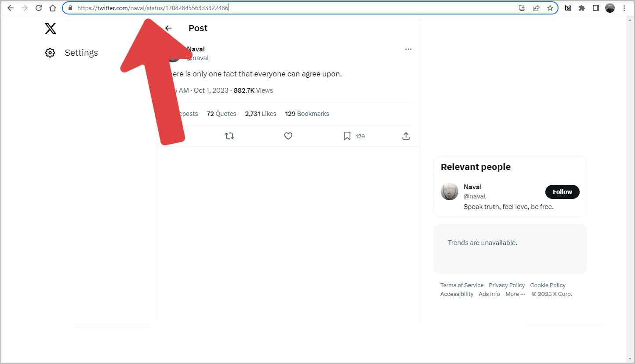This screenshot has width=635, height=364.
Task: Click the 2,731 Likes count
Action: (261, 113)
